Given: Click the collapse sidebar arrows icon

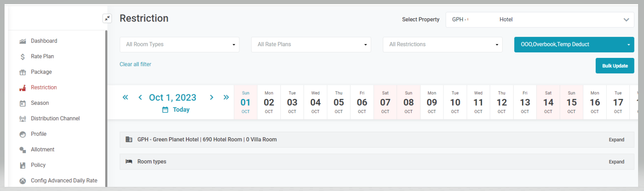Looking at the screenshot, I should 107,18.
